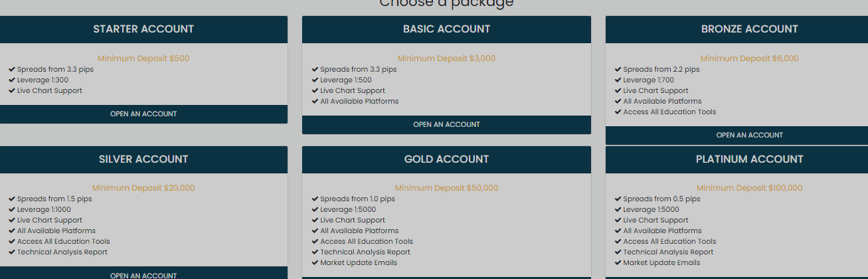Click Minimum Deposit $20,000 text

coord(143,188)
